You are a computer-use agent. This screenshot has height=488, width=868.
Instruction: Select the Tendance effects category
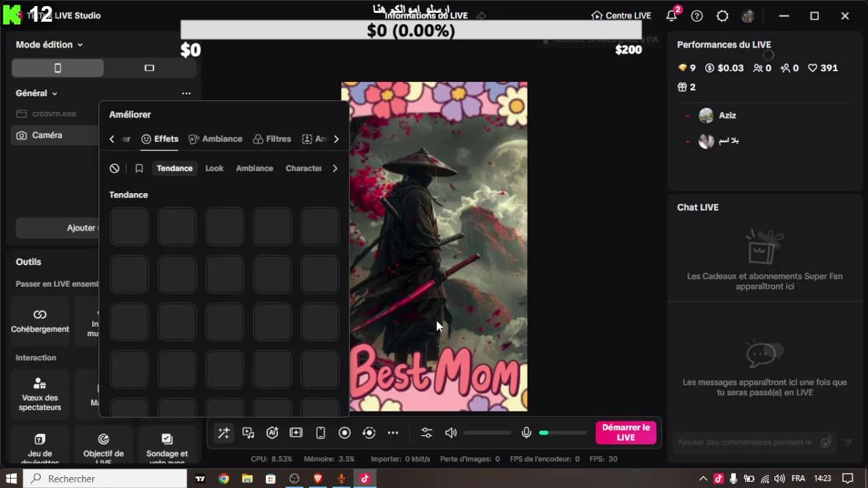(175, 169)
